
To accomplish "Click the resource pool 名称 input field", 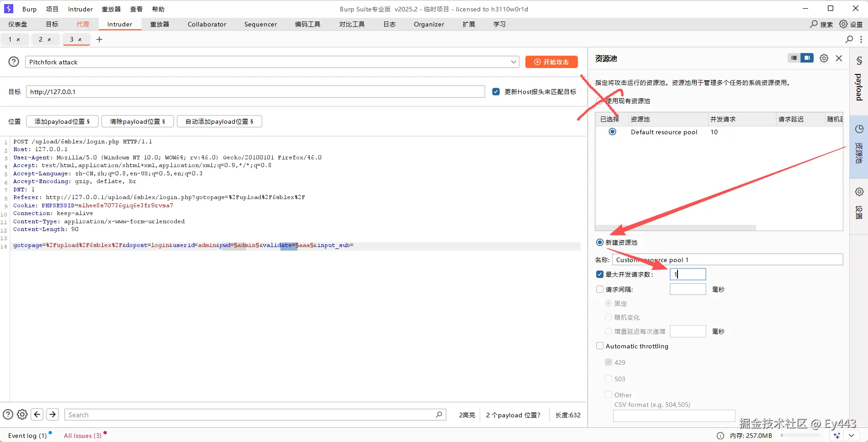I will 728,260.
